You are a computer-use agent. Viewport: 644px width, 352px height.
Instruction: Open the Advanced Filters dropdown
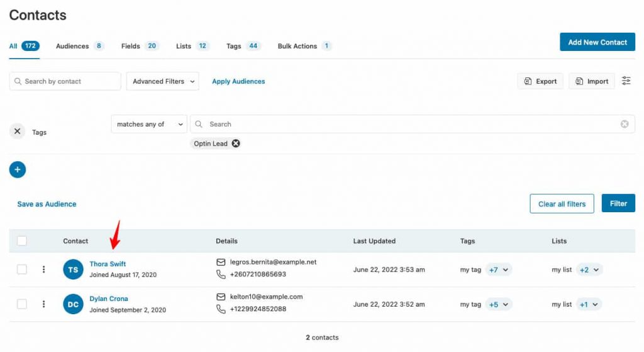[x=163, y=81]
